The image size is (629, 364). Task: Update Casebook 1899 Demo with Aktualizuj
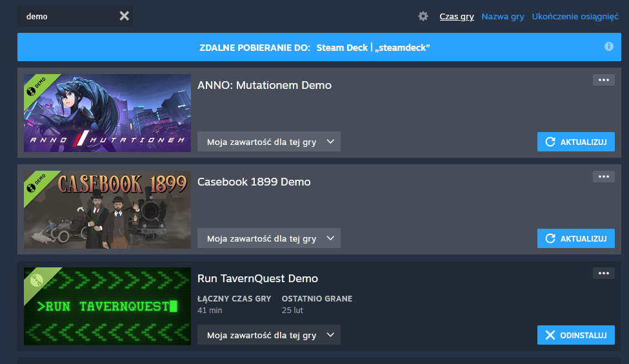pos(575,238)
